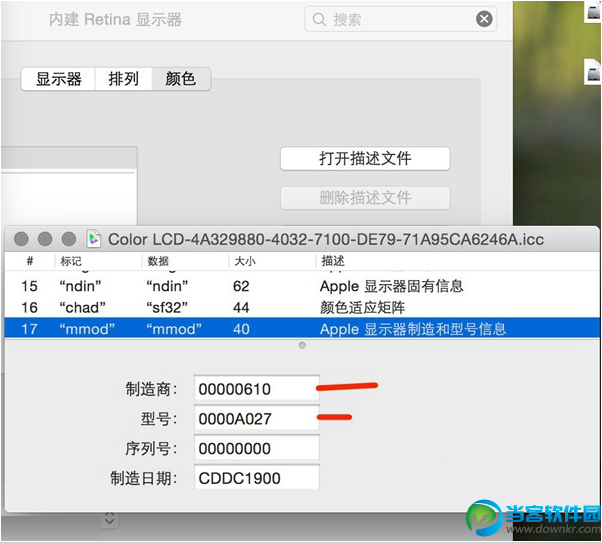
Task: Click the 制造商 field showing 00000610
Action: click(x=256, y=389)
